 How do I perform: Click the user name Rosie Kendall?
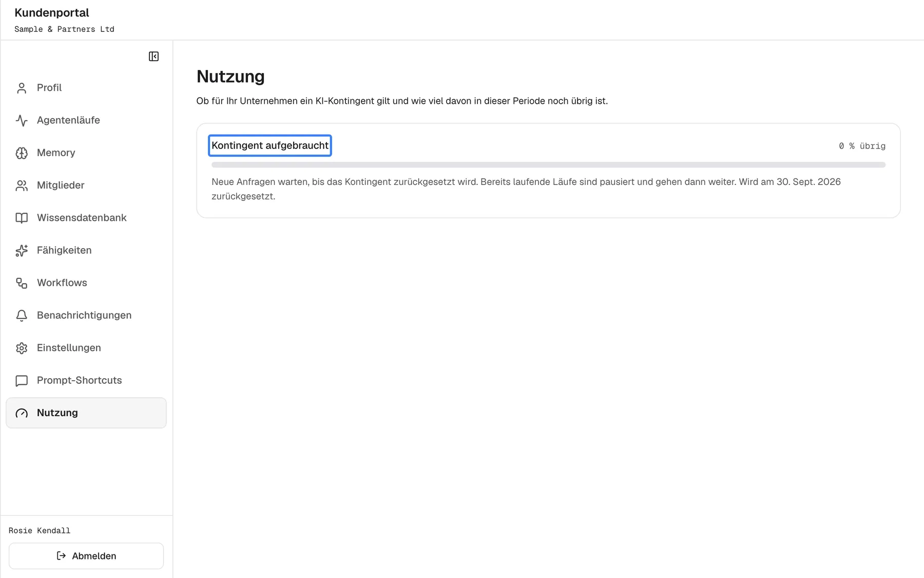(x=40, y=531)
